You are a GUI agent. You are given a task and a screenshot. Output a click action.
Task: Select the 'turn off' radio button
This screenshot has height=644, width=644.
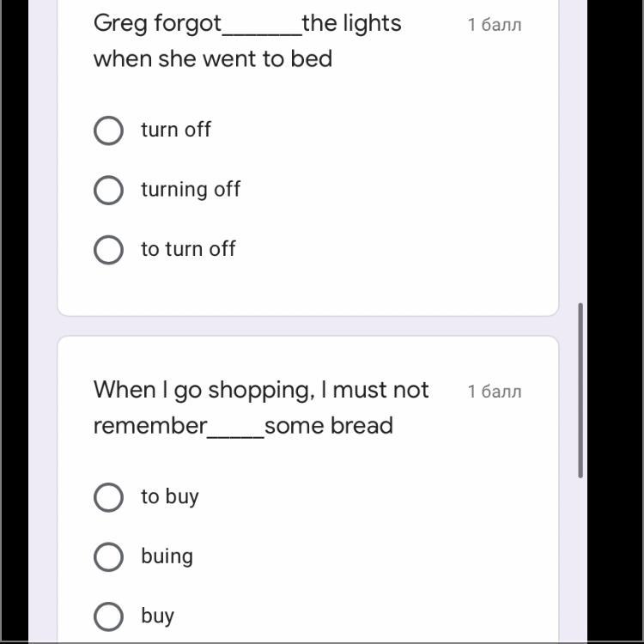(x=108, y=131)
